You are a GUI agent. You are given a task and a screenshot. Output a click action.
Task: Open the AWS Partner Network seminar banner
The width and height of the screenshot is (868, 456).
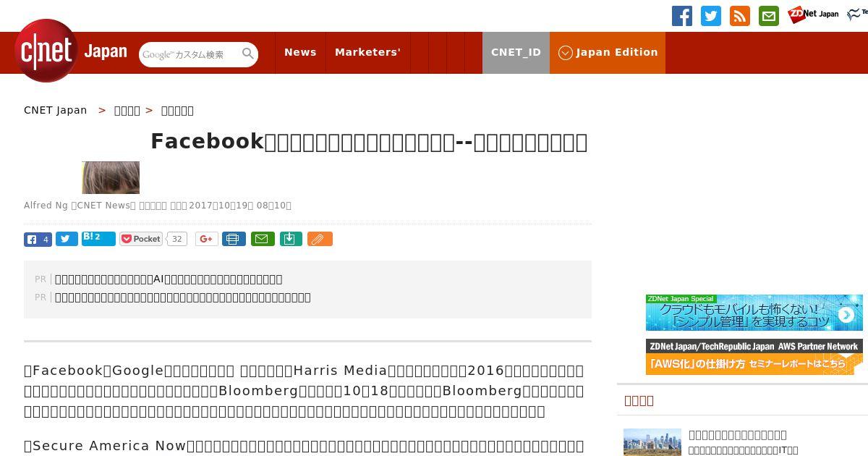tap(754, 357)
